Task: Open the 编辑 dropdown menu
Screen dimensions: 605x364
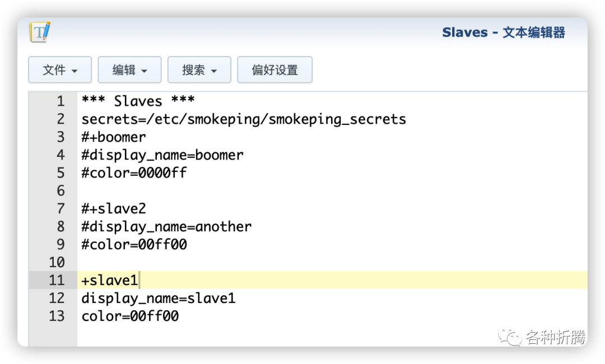Action: [129, 70]
